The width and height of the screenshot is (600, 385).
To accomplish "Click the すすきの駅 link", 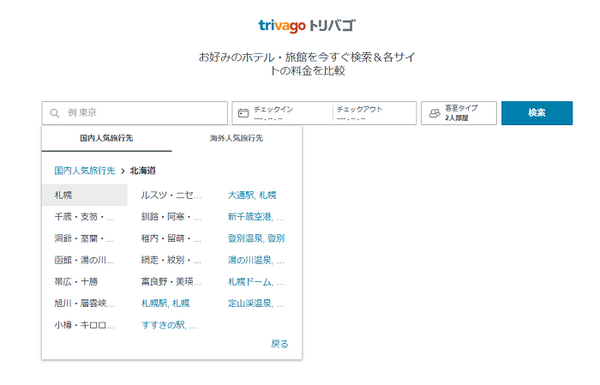I will (170, 326).
